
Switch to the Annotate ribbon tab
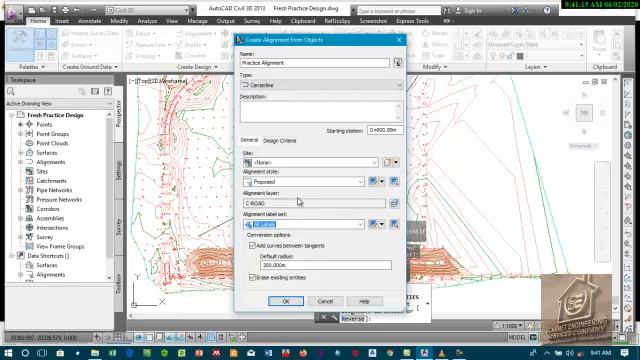89,21
